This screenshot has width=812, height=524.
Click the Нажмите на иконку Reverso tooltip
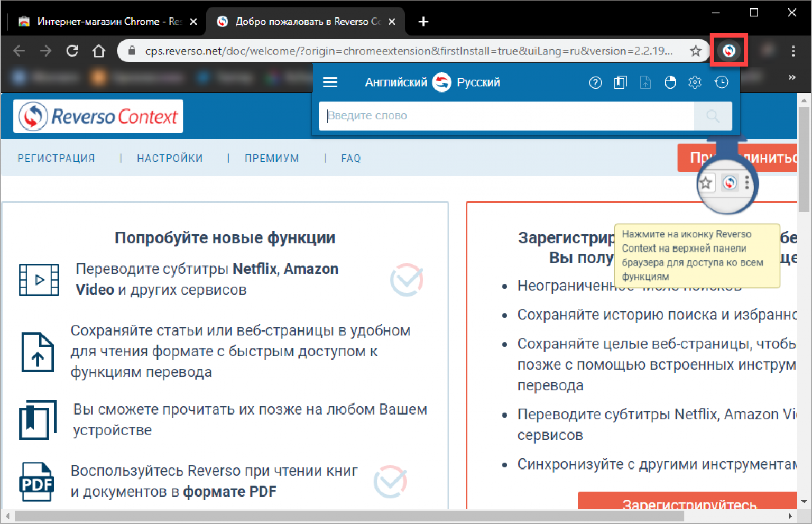tap(697, 255)
